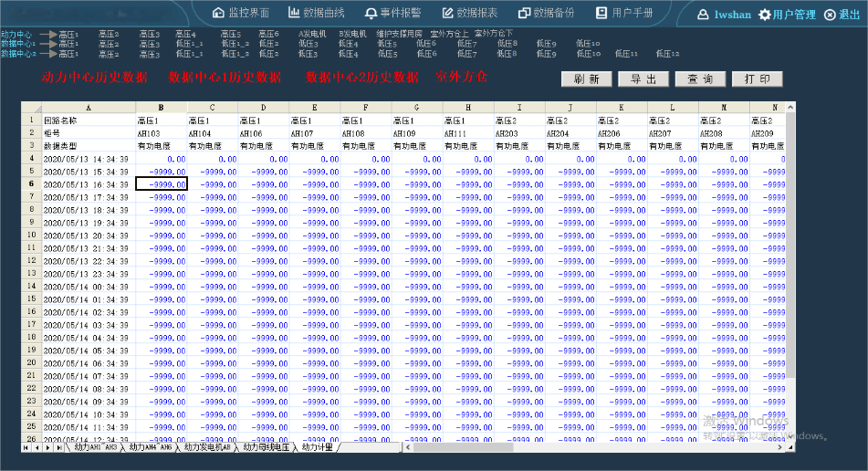
Task: Click 数据类型 cell in row 3
Action: 89,146
